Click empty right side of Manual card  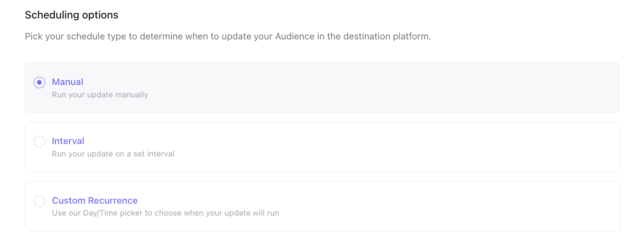click(493, 87)
